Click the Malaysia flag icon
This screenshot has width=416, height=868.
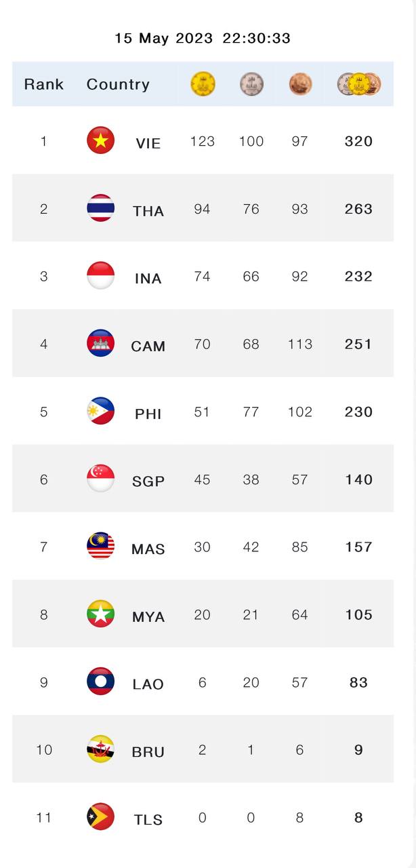(100, 547)
